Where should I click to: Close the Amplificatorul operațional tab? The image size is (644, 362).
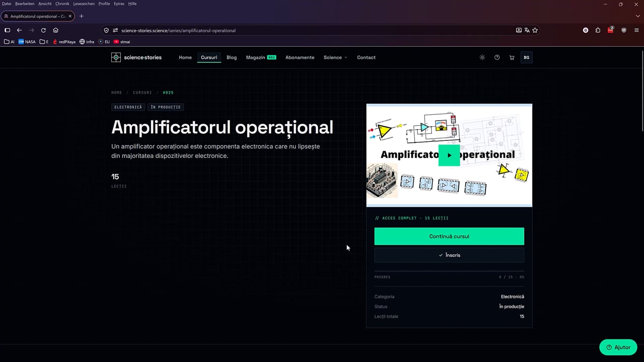(70, 16)
